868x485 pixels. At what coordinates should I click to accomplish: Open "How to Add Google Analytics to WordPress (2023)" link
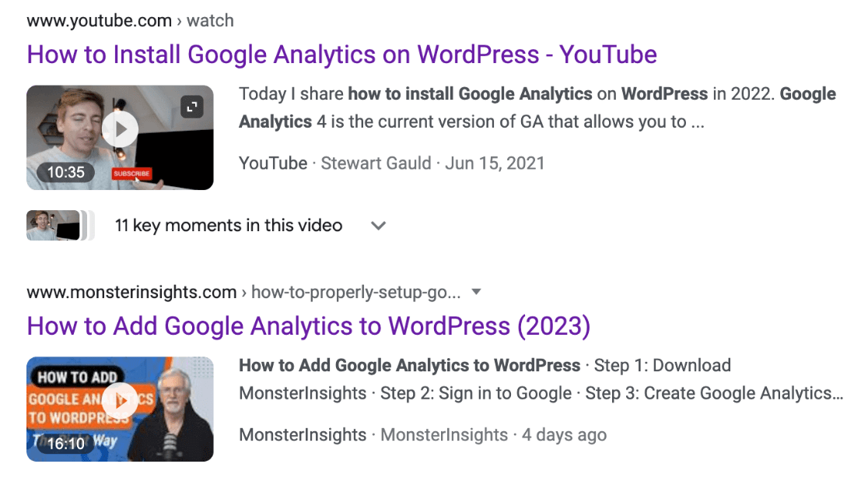(308, 325)
